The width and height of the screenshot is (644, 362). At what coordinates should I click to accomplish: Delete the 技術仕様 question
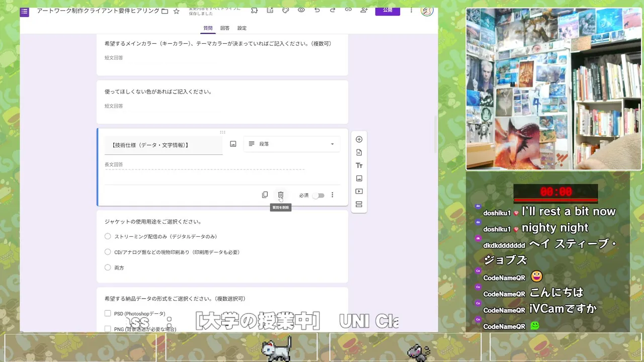(x=281, y=195)
